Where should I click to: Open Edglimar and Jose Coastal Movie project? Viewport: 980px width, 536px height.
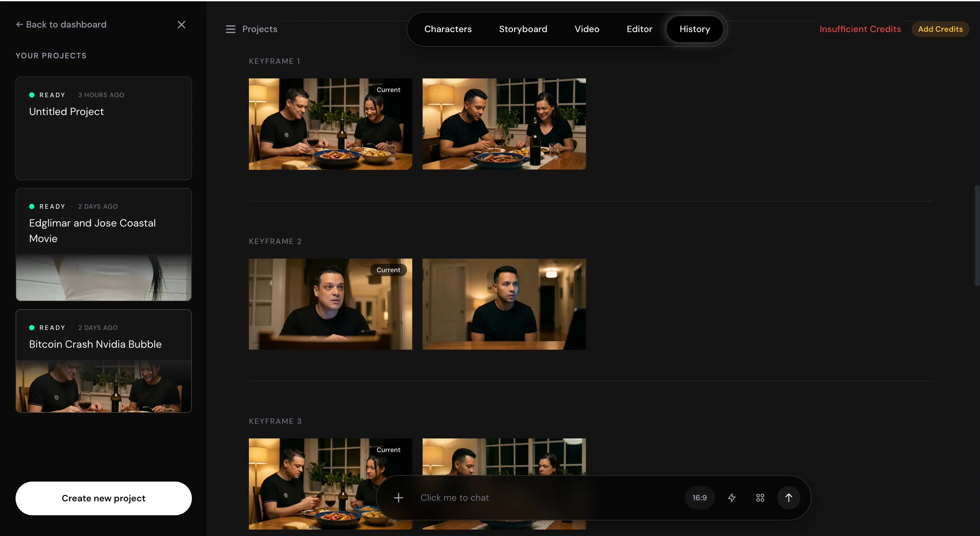(103, 244)
